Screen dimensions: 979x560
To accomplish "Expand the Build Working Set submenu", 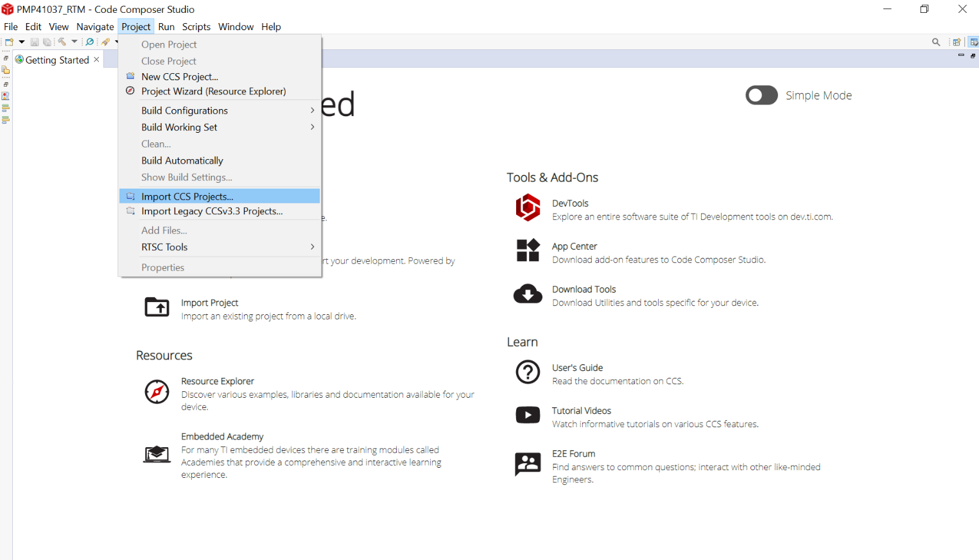I will pyautogui.click(x=220, y=127).
